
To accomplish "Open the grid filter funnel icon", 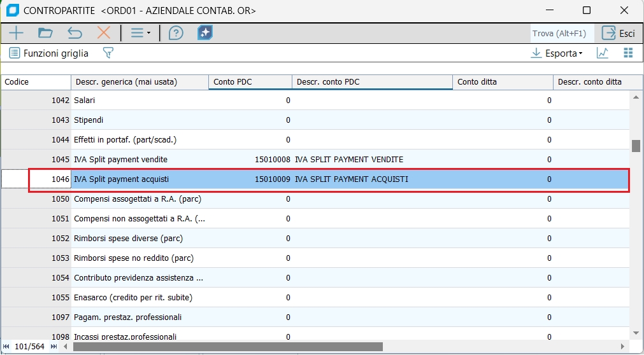I will coord(108,53).
